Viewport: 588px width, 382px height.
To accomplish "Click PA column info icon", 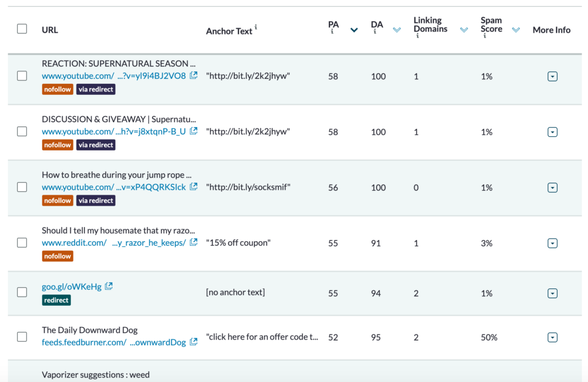I will tap(332, 32).
